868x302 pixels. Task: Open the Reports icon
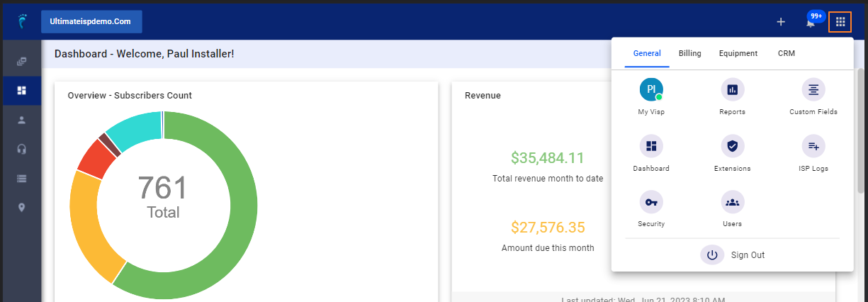coord(732,89)
